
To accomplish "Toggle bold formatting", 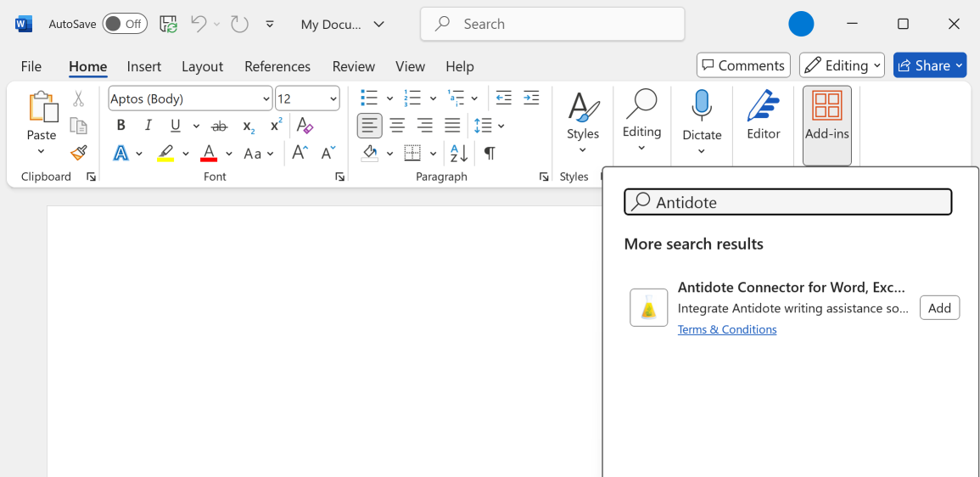I will coord(121,126).
